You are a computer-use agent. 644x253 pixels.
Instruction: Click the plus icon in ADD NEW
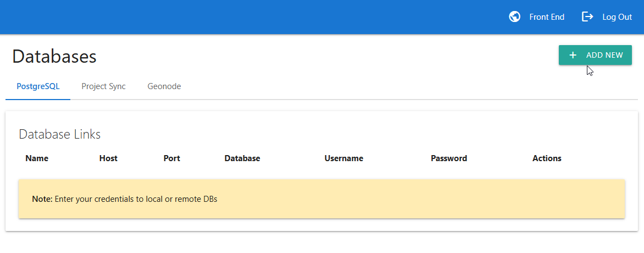click(573, 55)
